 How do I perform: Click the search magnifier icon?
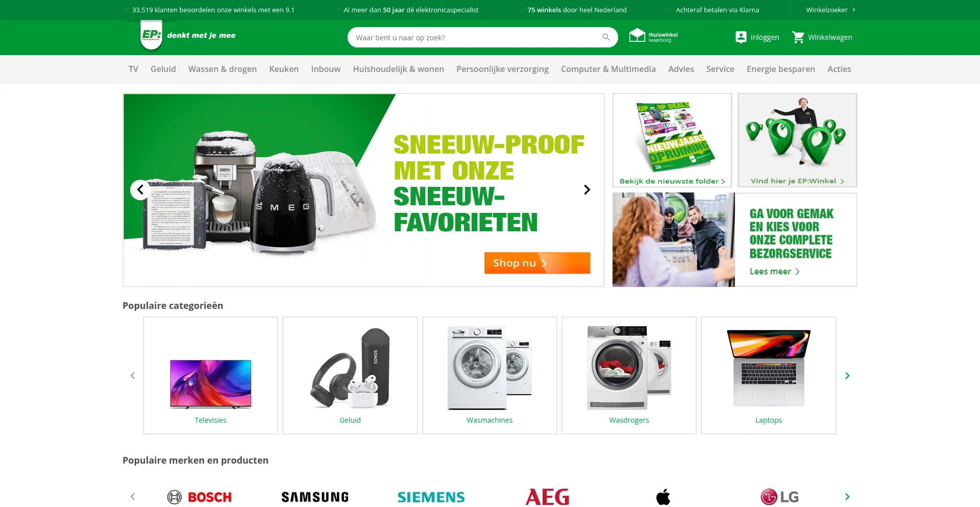click(x=606, y=37)
